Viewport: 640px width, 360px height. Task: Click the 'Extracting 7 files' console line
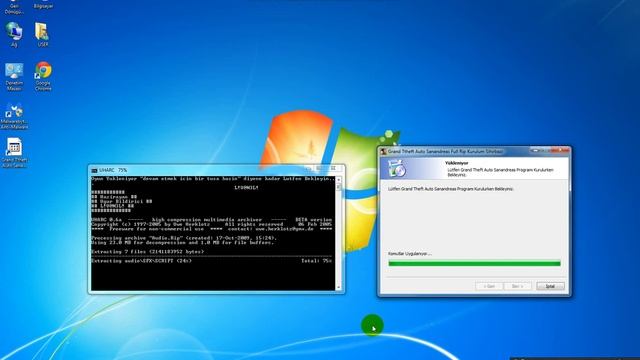(x=148, y=252)
